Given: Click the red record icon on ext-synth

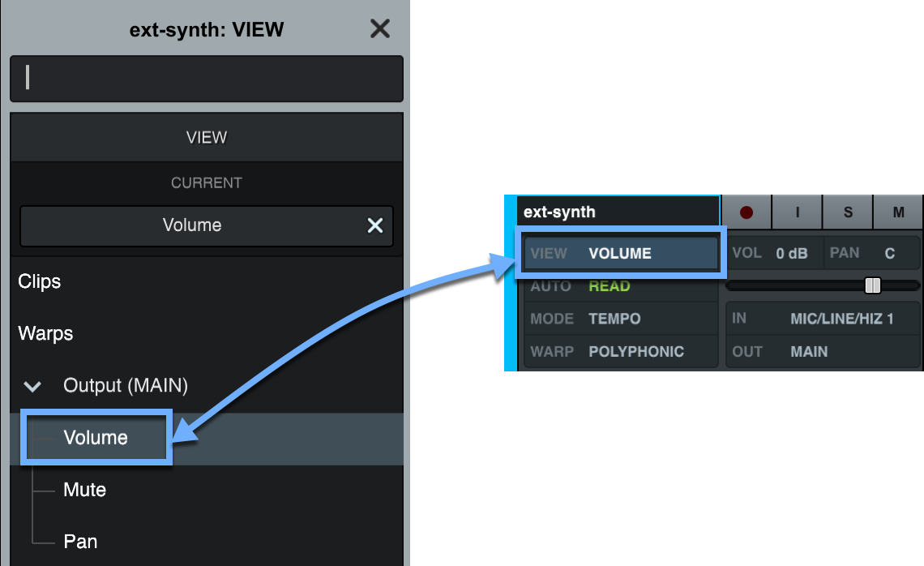Looking at the screenshot, I should coord(746,212).
